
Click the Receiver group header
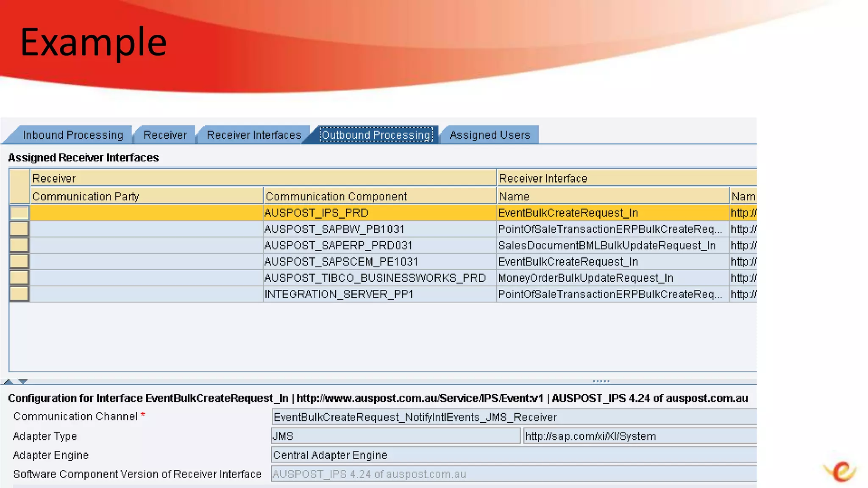click(263, 178)
